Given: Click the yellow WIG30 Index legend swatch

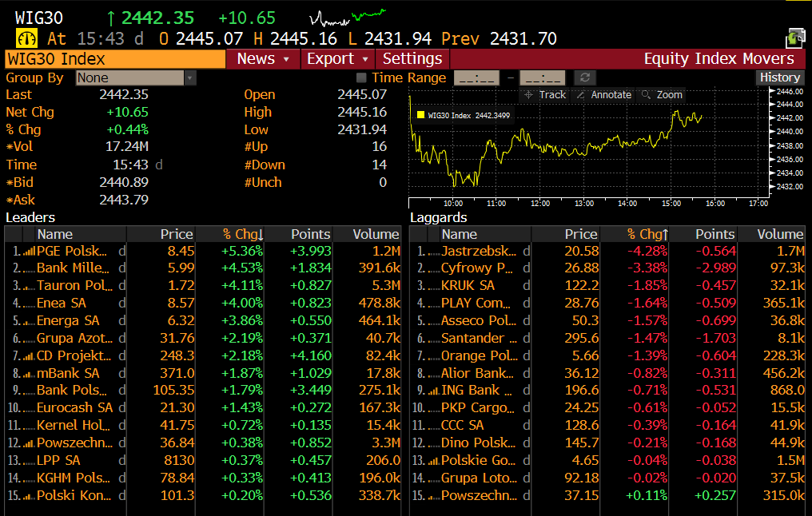Looking at the screenshot, I should 420,116.
